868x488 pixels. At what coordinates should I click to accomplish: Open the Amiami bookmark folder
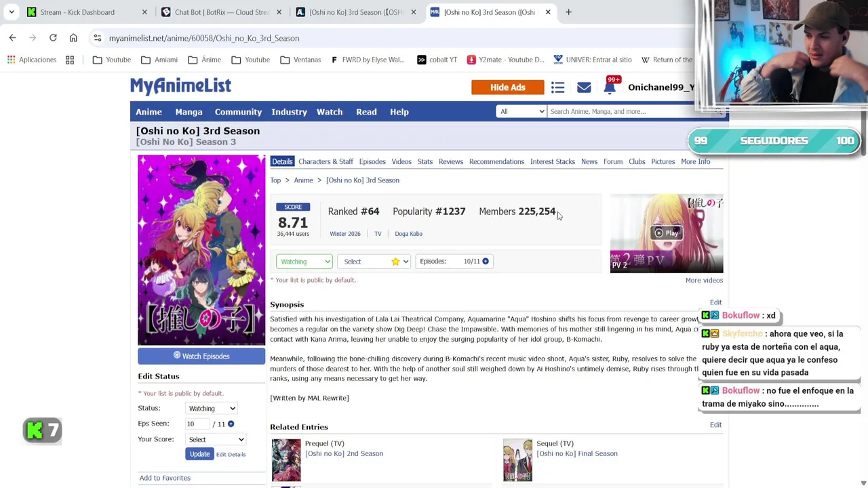click(159, 60)
